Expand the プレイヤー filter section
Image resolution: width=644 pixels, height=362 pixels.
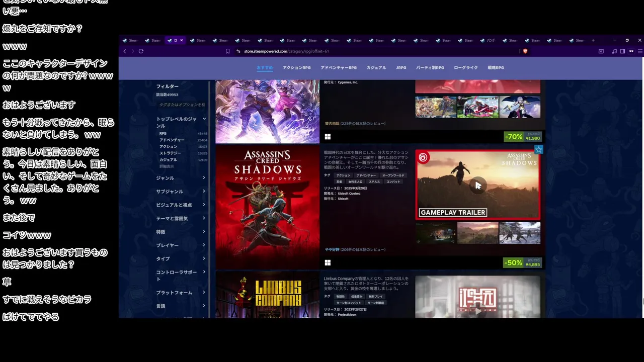(181, 245)
